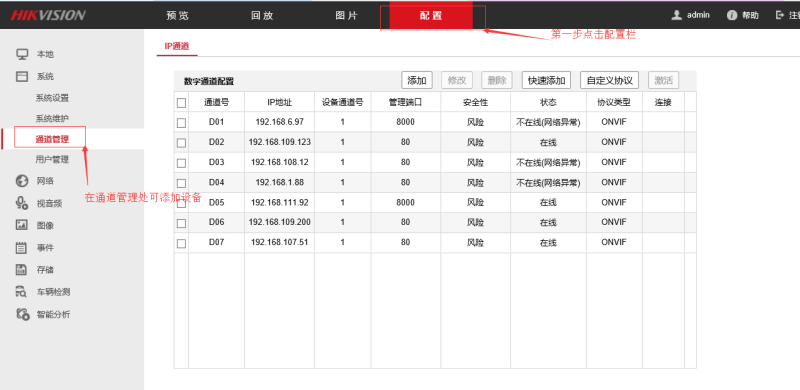Click the admin user icon

[677, 15]
